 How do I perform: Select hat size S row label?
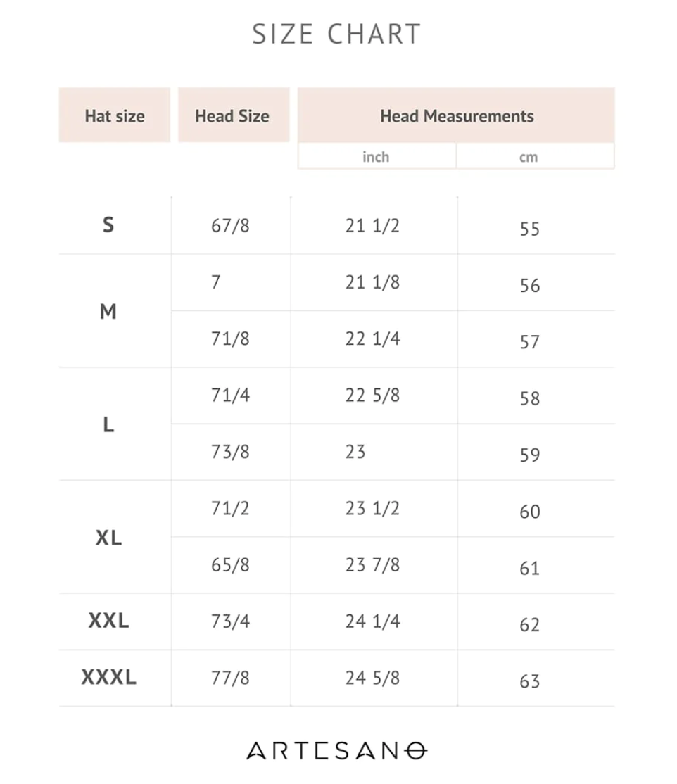pos(108,225)
